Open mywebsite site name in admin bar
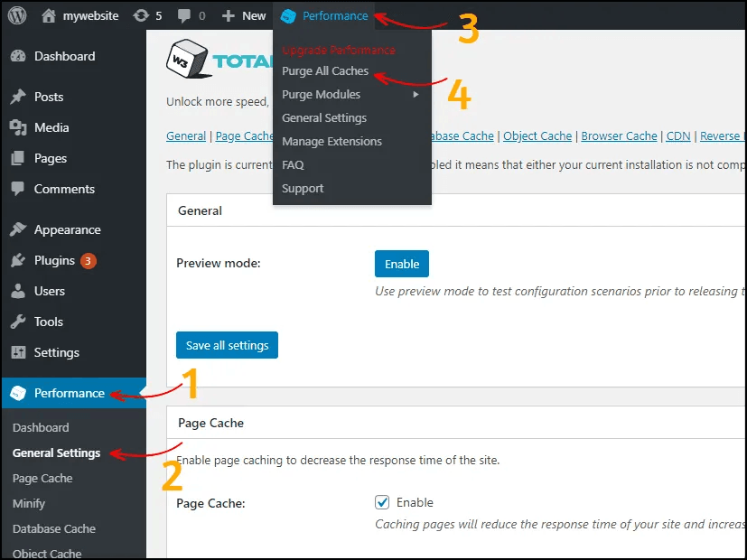747x560 pixels. click(90, 15)
